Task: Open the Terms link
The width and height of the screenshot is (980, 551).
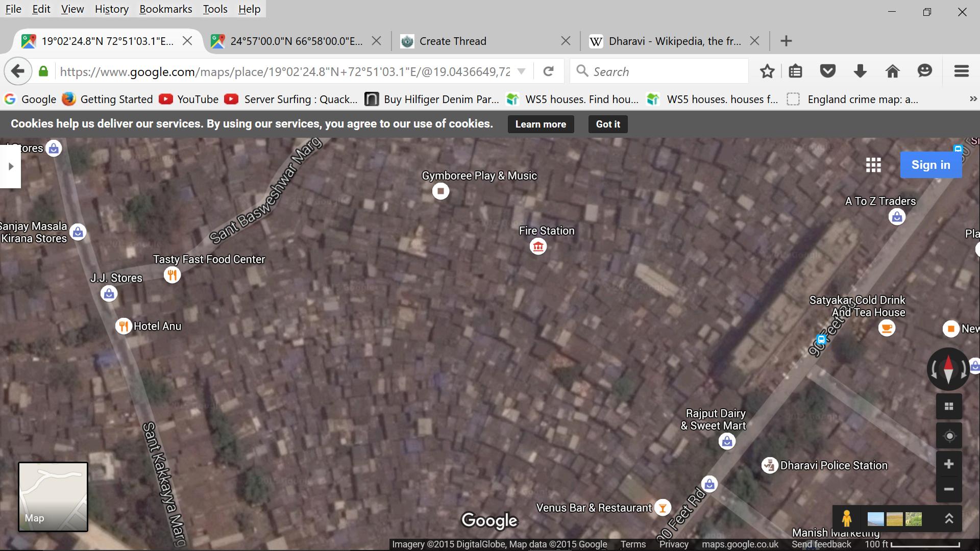Action: [x=633, y=544]
